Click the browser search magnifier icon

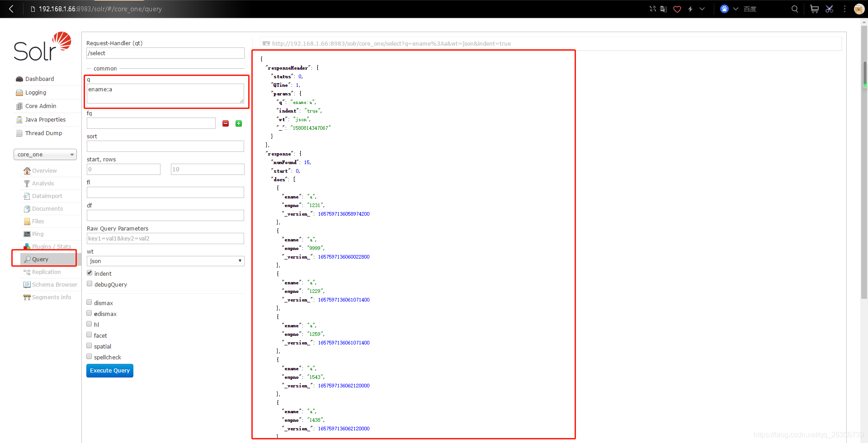(794, 9)
